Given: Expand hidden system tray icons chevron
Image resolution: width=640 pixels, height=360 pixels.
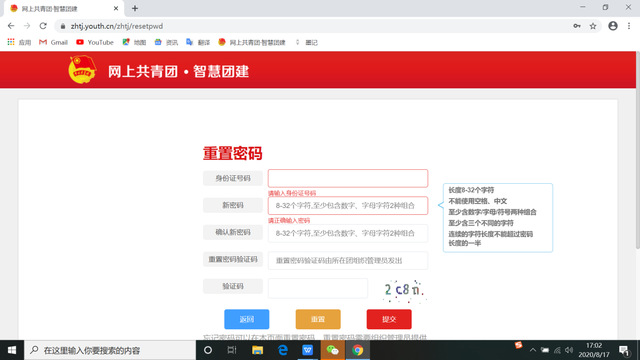Looking at the screenshot, I should [x=533, y=350].
